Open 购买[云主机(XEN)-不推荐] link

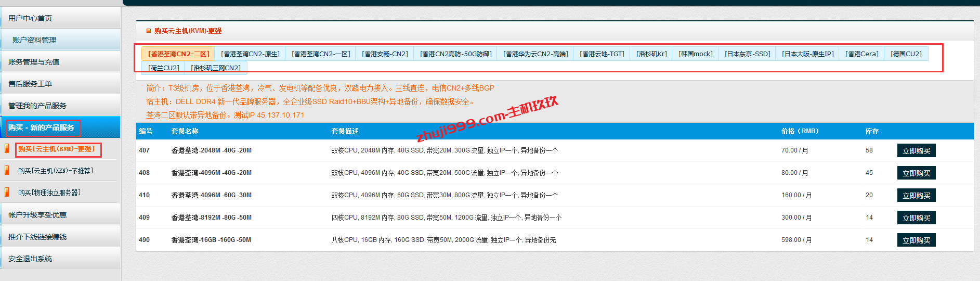(x=56, y=171)
